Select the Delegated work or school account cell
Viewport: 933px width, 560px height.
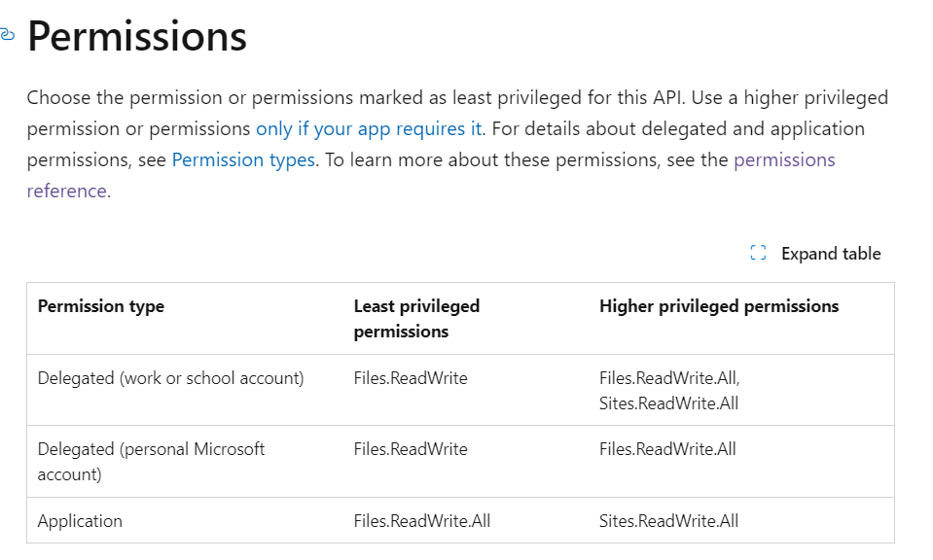click(171, 378)
